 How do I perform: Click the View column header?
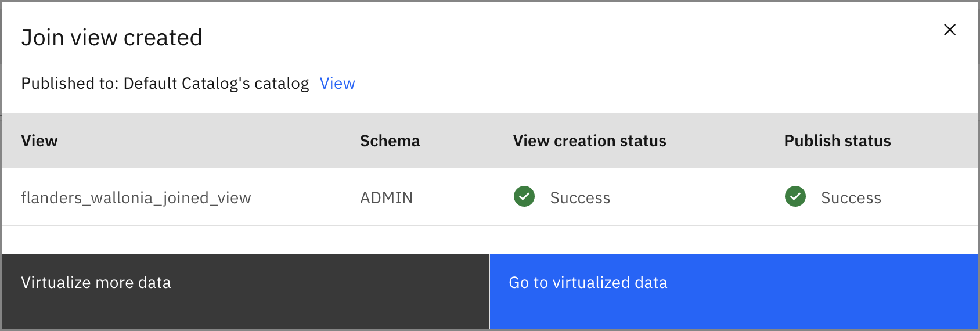[x=39, y=141]
